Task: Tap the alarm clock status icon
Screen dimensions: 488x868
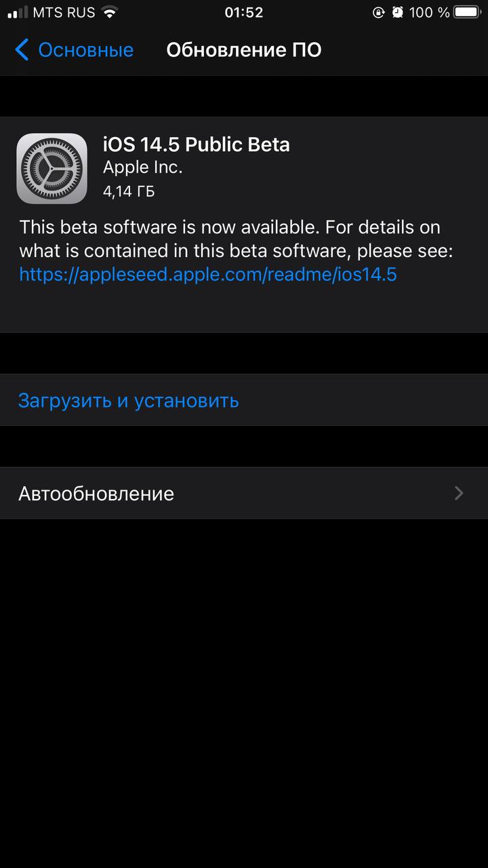Action: (398, 12)
